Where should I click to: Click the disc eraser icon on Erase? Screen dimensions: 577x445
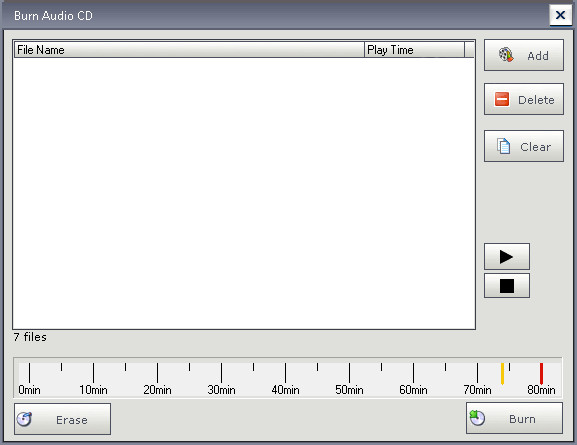pos(25,419)
